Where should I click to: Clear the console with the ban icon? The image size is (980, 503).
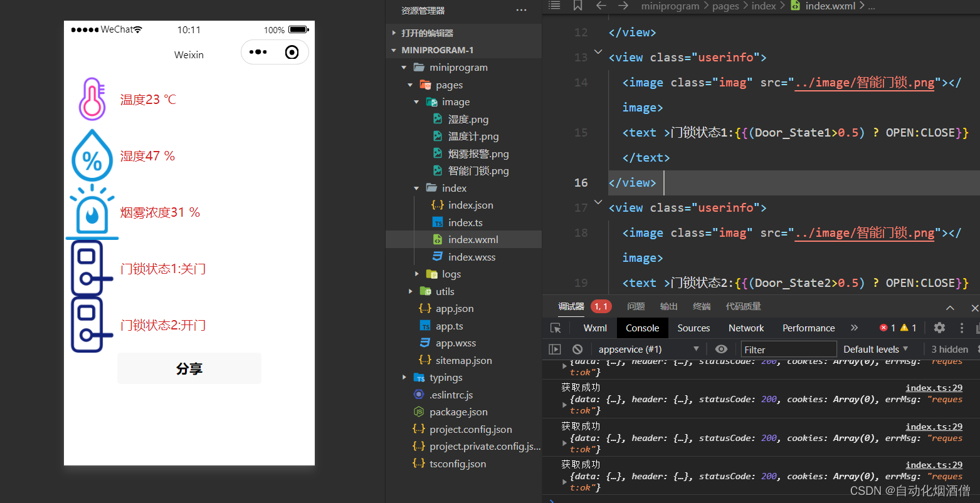coord(577,349)
